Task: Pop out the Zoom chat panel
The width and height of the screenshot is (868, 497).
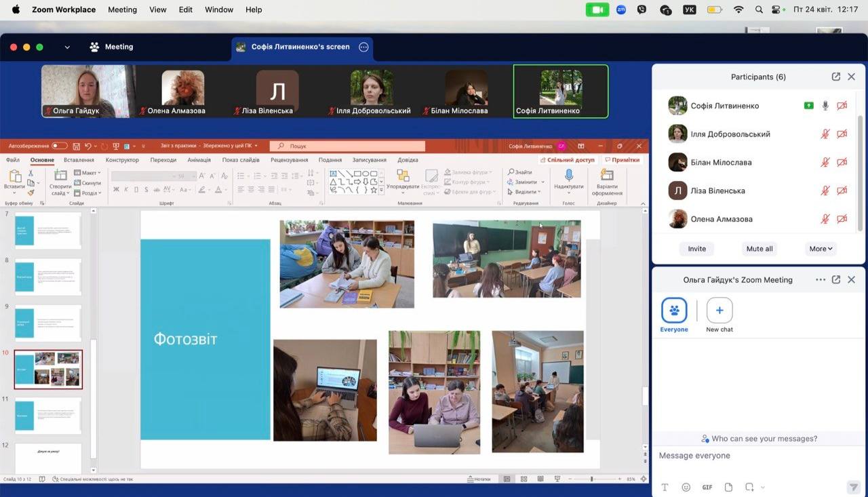Action: pos(836,279)
